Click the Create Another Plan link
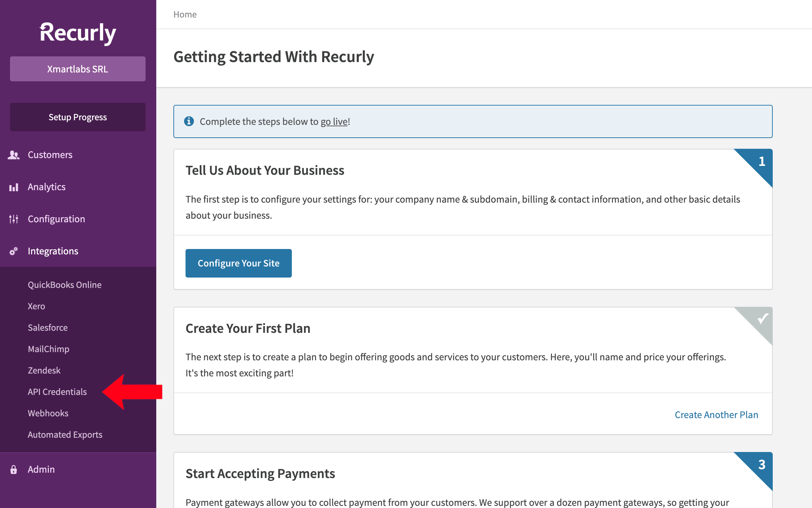 (x=716, y=415)
